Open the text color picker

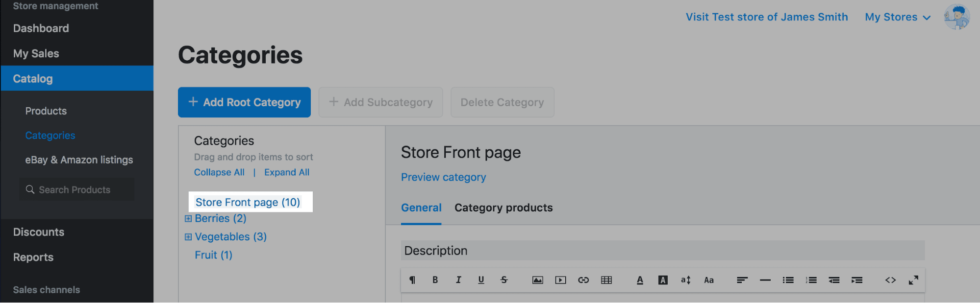pyautogui.click(x=640, y=280)
